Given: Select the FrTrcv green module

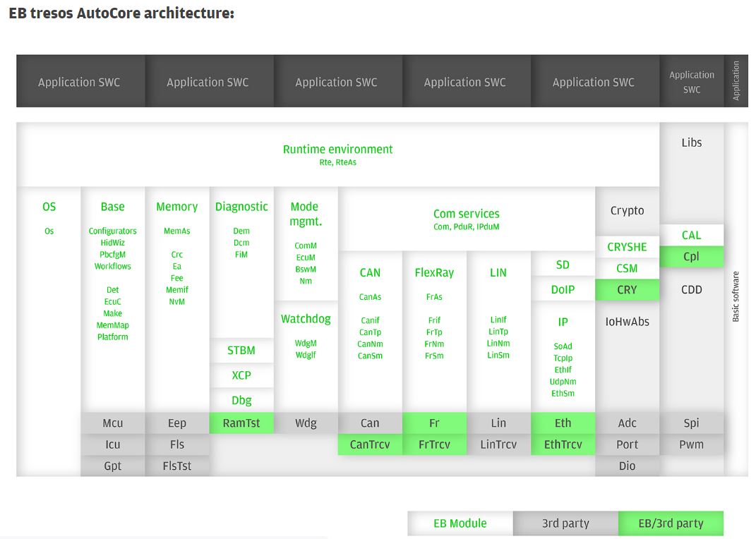Looking at the screenshot, I should [x=434, y=444].
